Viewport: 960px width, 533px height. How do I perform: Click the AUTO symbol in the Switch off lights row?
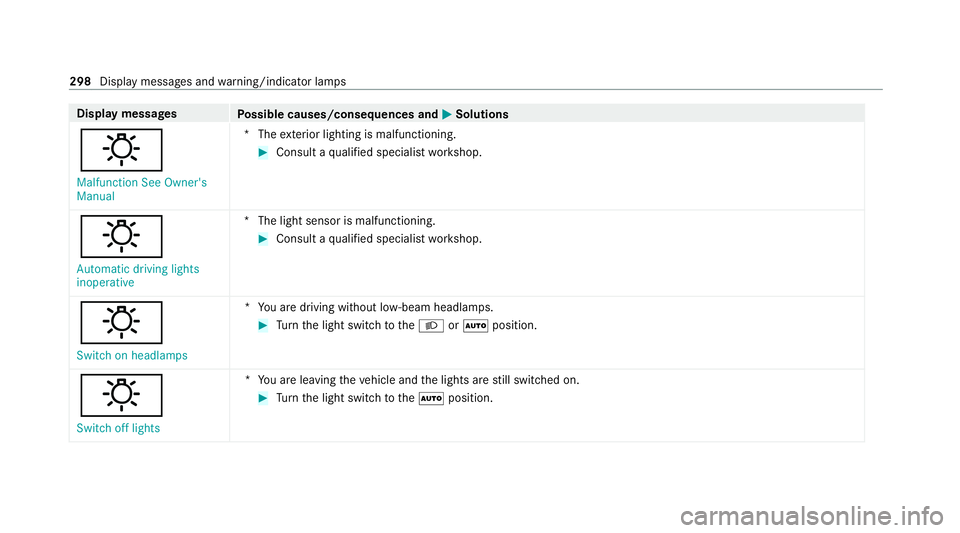pyautogui.click(x=431, y=398)
